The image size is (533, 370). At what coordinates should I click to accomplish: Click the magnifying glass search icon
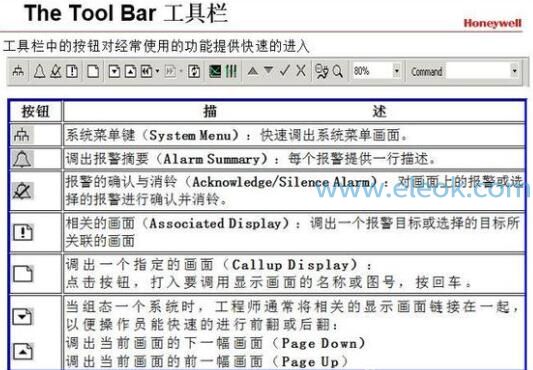pyautogui.click(x=338, y=71)
